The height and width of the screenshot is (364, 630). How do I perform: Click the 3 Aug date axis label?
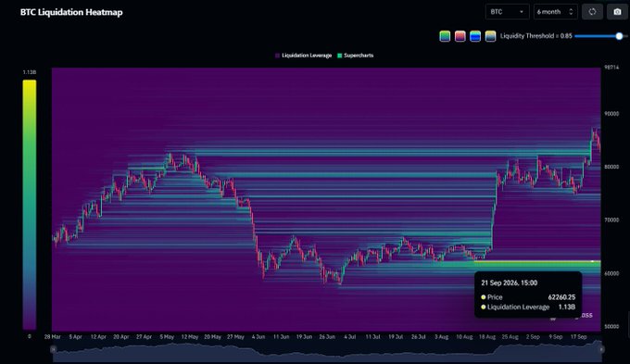coord(441,337)
